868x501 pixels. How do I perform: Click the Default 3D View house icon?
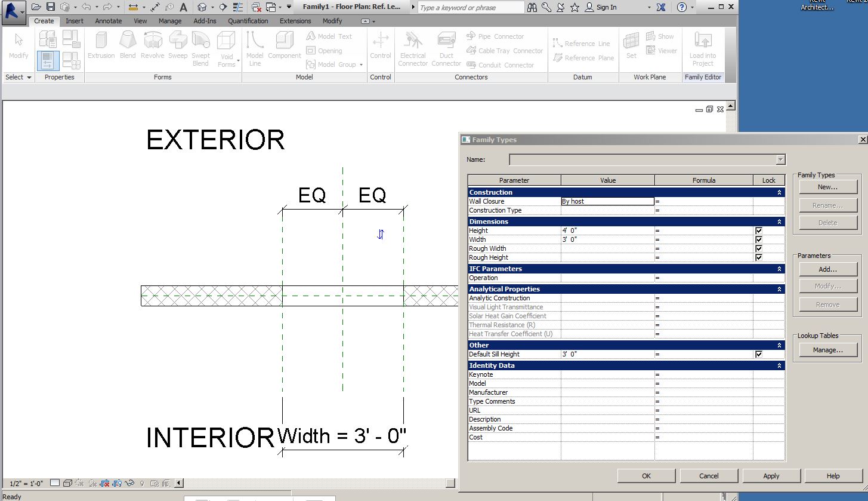click(202, 7)
